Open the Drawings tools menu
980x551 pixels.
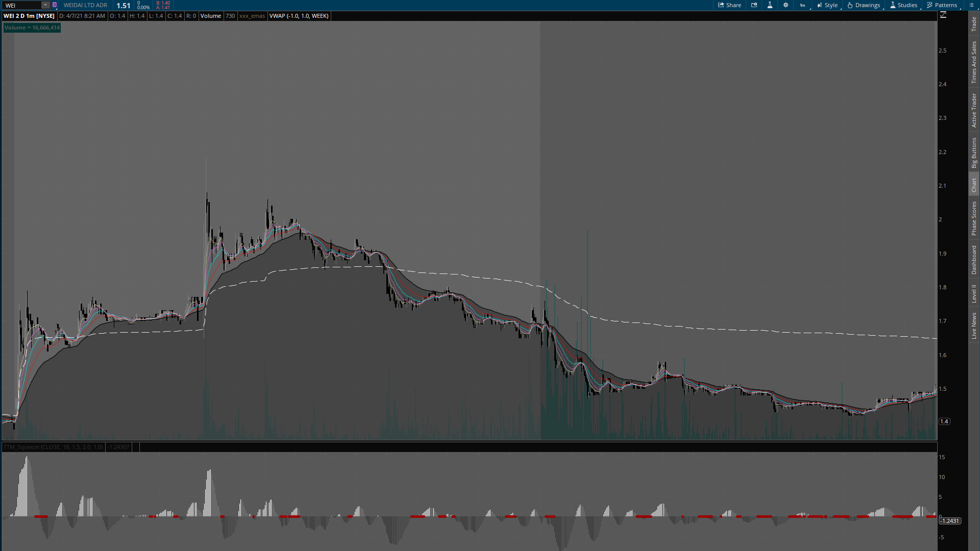pyautogui.click(x=864, y=5)
